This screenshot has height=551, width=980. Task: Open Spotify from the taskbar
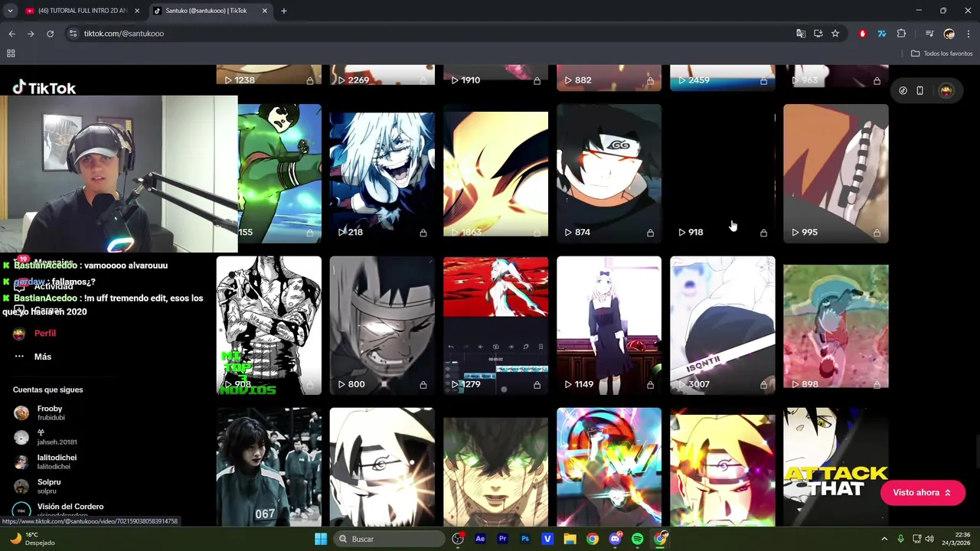click(x=637, y=539)
